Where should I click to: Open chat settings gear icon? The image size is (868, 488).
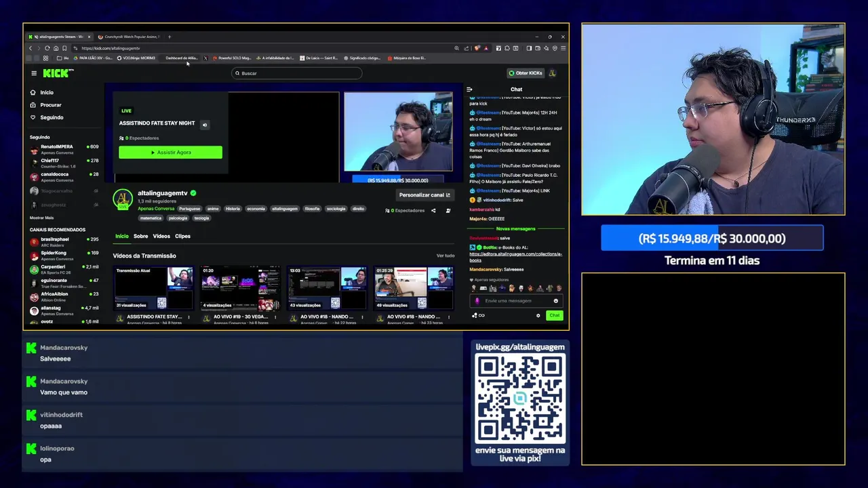pos(538,315)
